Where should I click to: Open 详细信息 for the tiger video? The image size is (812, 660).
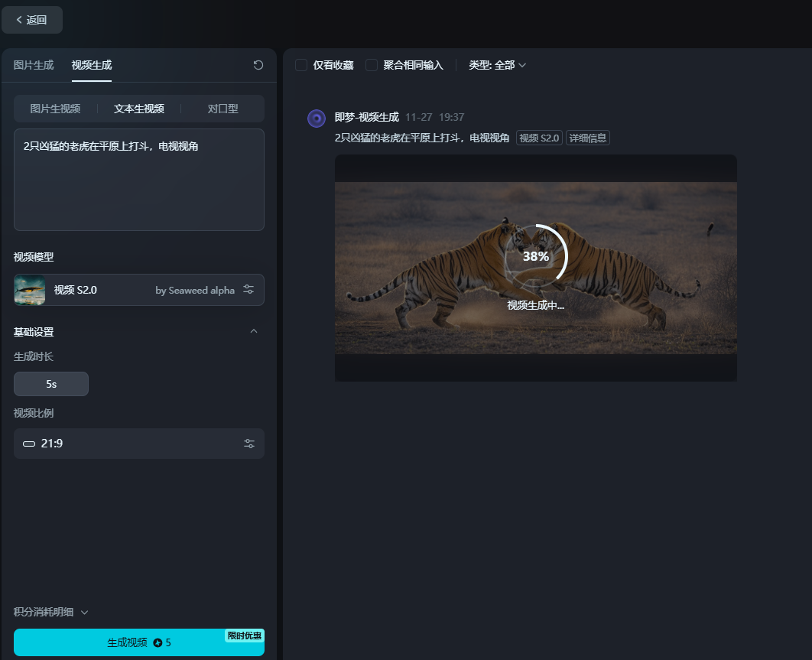point(587,138)
